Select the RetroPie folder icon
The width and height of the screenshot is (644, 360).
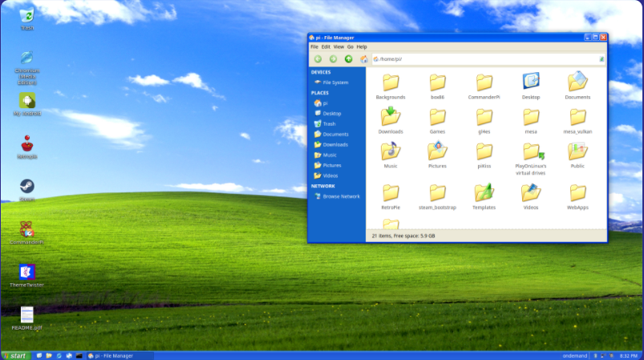tap(391, 192)
